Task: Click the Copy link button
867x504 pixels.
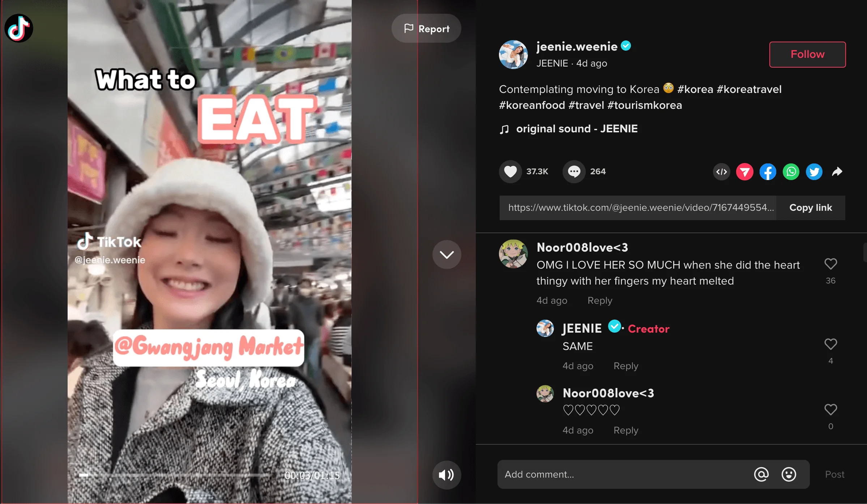Action: click(811, 207)
